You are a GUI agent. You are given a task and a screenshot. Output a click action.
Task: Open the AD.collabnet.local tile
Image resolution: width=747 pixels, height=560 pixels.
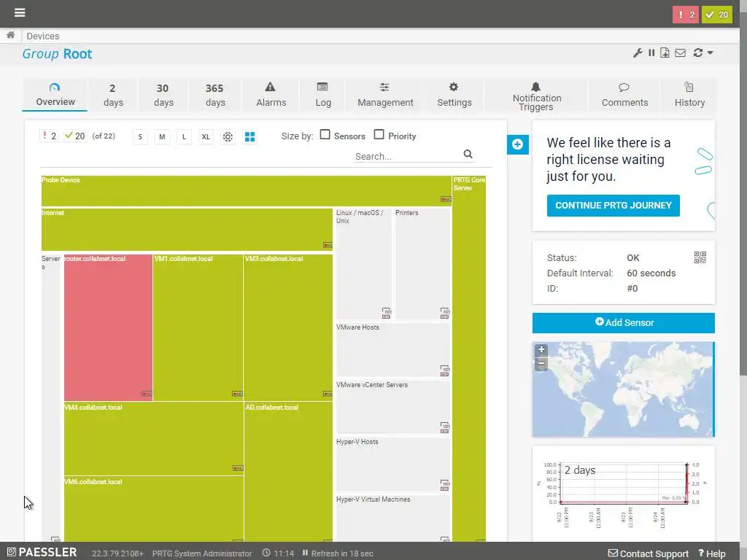coord(288,472)
